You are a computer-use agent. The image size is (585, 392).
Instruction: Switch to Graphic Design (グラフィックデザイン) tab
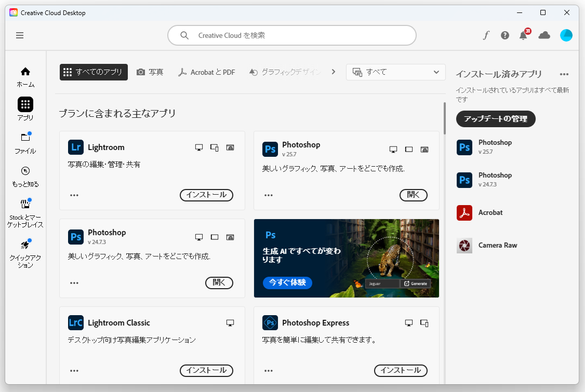coord(285,72)
